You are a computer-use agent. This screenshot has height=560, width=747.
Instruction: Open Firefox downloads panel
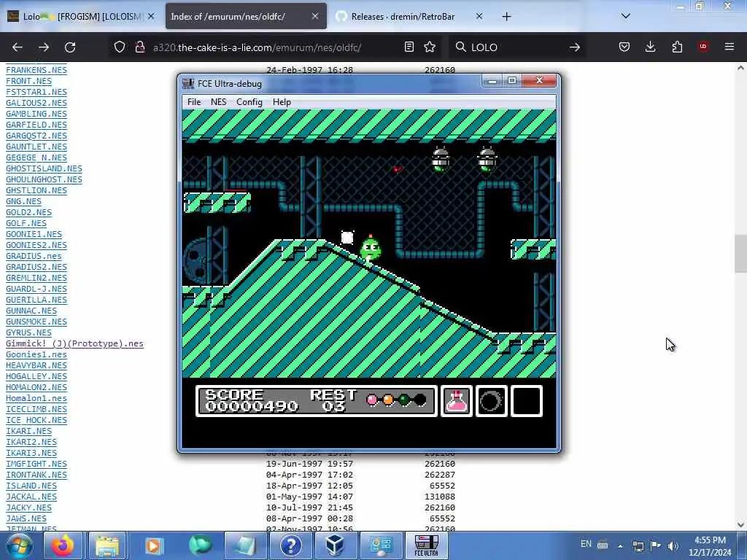650,47
